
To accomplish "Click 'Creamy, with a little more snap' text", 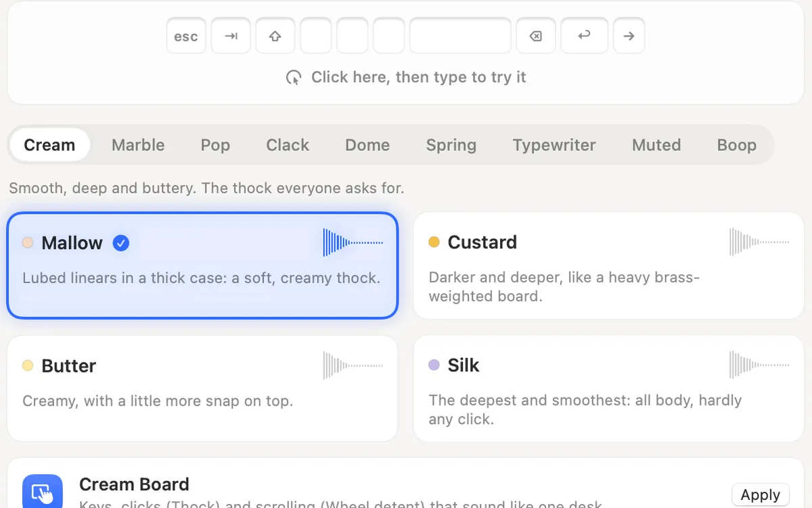I will tap(158, 401).
